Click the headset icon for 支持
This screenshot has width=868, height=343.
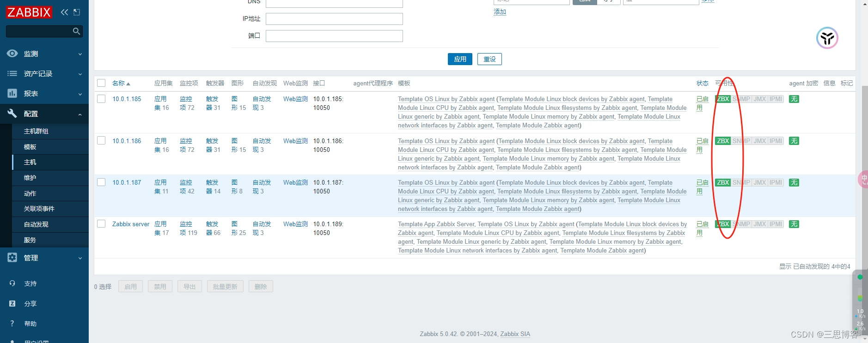[x=12, y=283]
